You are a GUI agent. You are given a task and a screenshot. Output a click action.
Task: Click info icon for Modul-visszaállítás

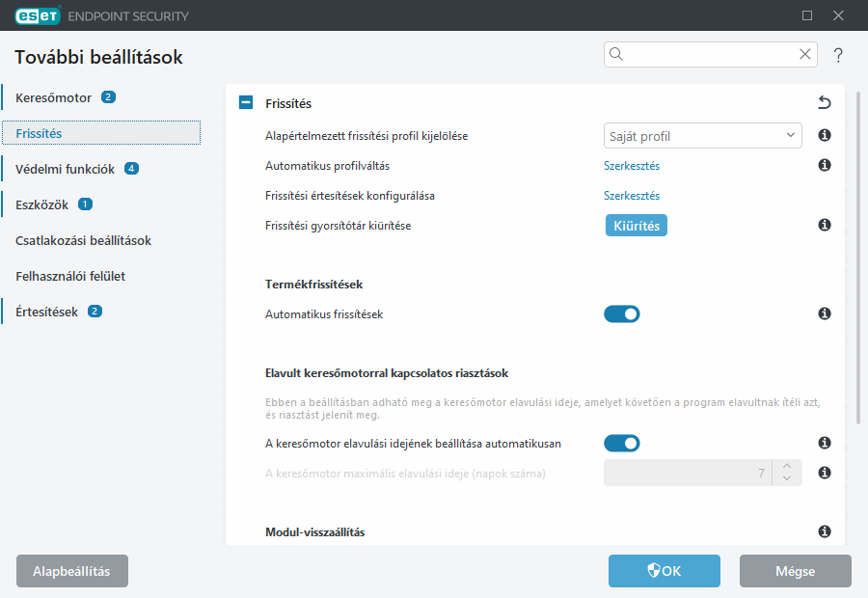[825, 531]
